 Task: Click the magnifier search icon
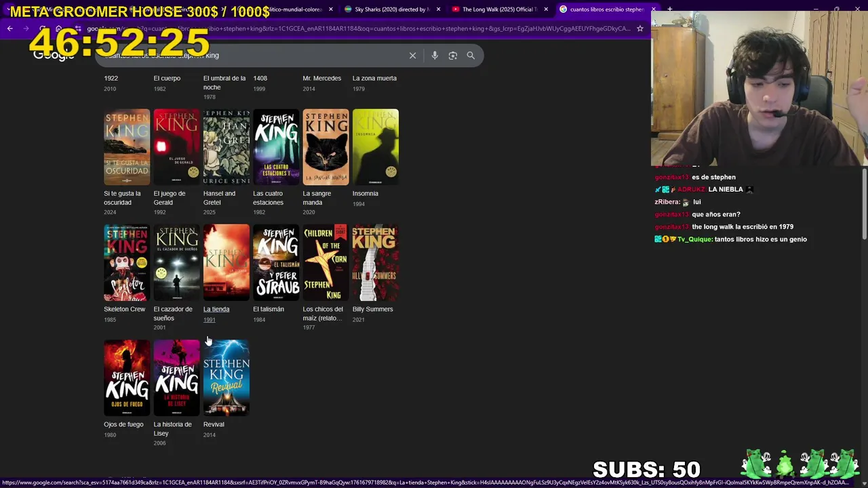[x=471, y=56]
